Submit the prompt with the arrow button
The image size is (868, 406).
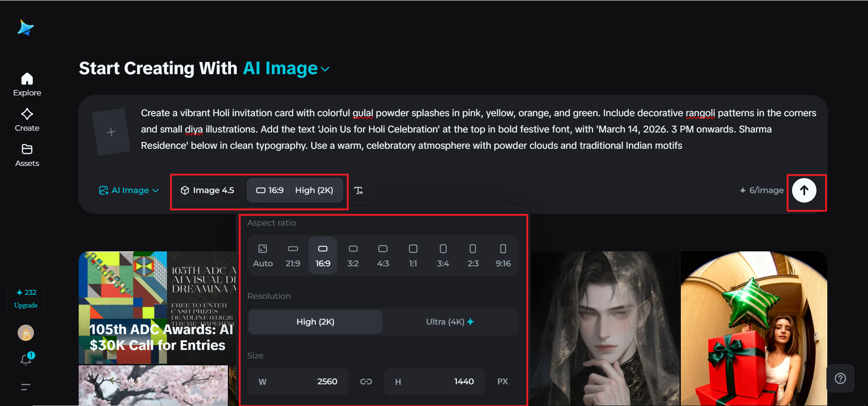tap(804, 190)
